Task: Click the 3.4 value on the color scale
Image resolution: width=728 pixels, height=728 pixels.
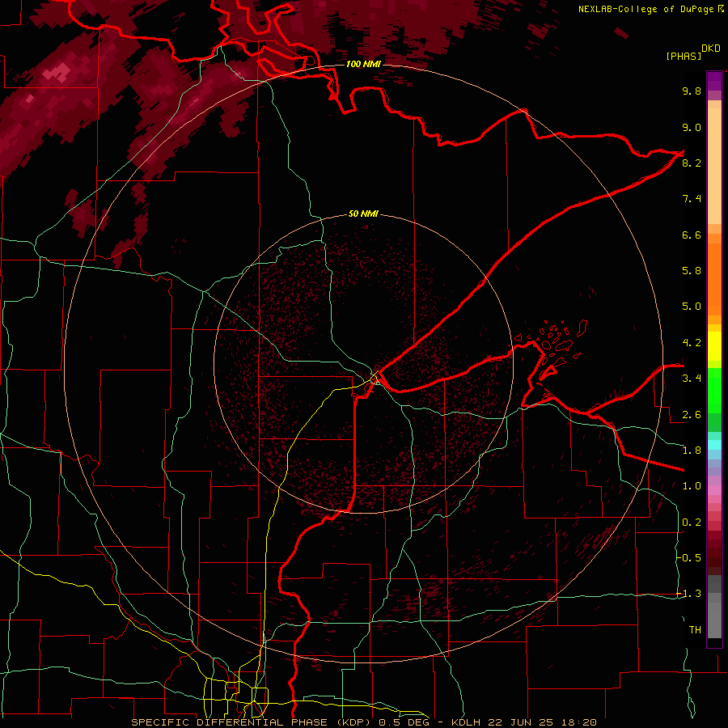Action: 692,379
